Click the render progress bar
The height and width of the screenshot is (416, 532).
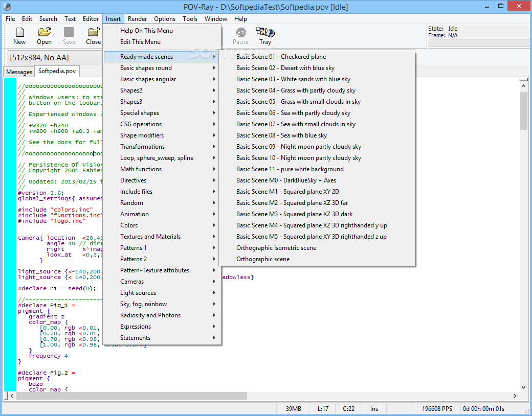pyautogui.click(x=479, y=43)
